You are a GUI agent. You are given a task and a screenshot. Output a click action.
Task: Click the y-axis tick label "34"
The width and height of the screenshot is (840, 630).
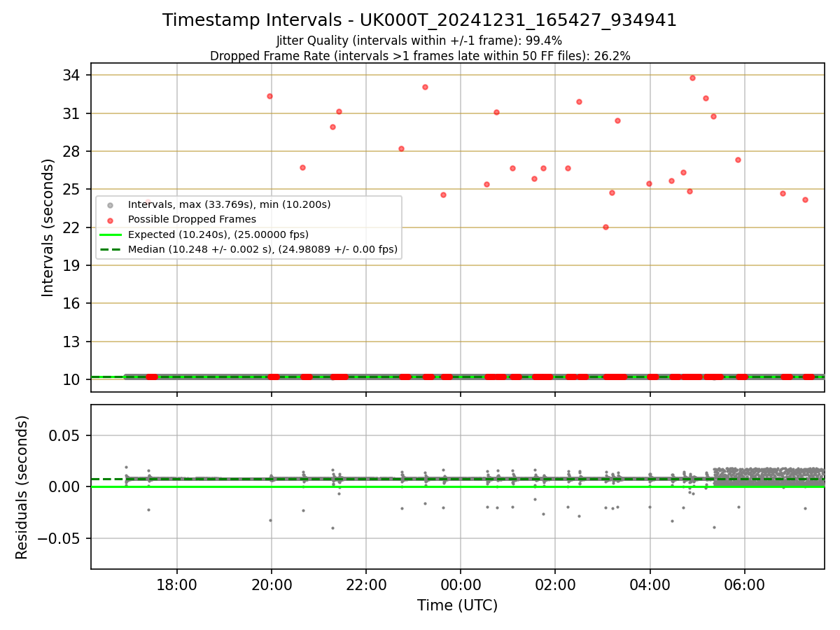point(73,75)
